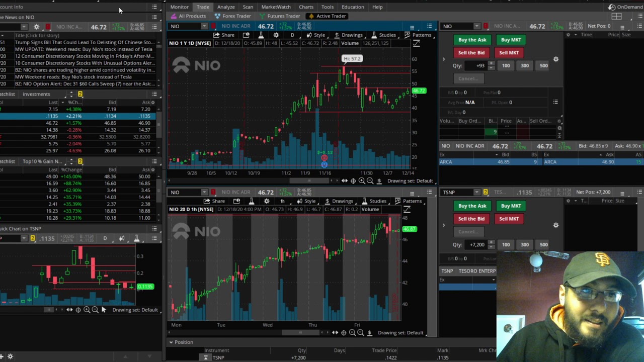The image size is (644, 362).
Task: Go to the MarketWatch tab
Action: click(276, 7)
